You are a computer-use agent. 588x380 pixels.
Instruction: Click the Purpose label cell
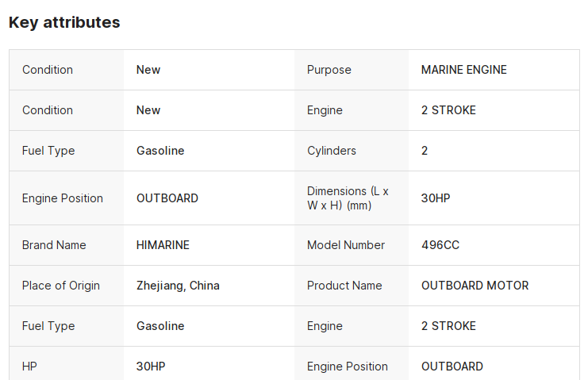point(329,70)
